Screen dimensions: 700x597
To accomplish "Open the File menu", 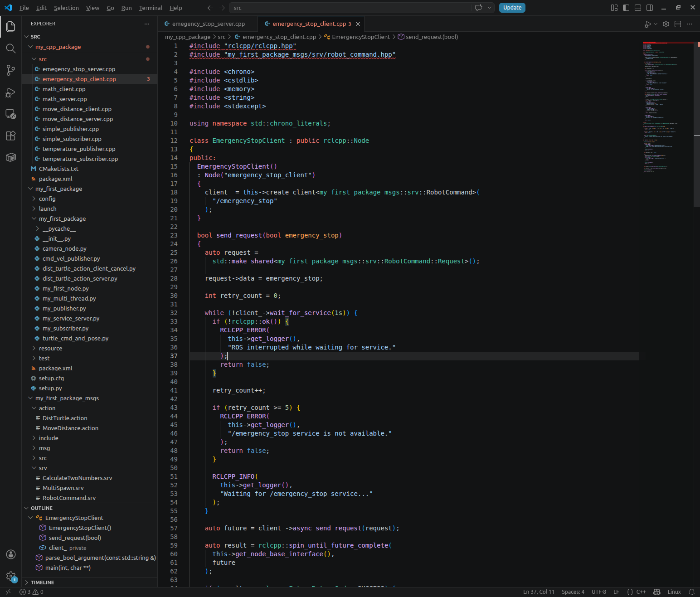I will tap(24, 8).
